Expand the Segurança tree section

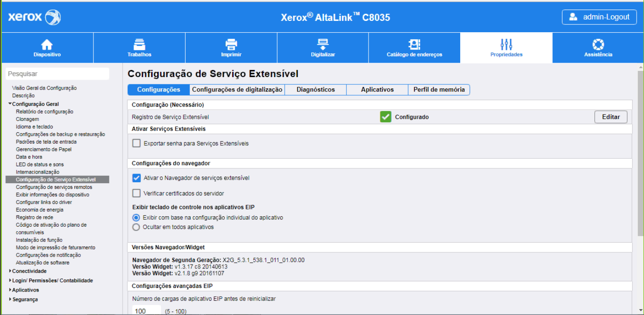[10, 299]
